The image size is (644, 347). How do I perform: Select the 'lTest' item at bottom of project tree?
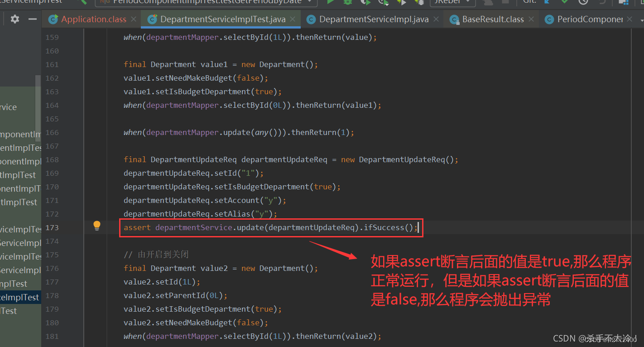(x=9, y=311)
